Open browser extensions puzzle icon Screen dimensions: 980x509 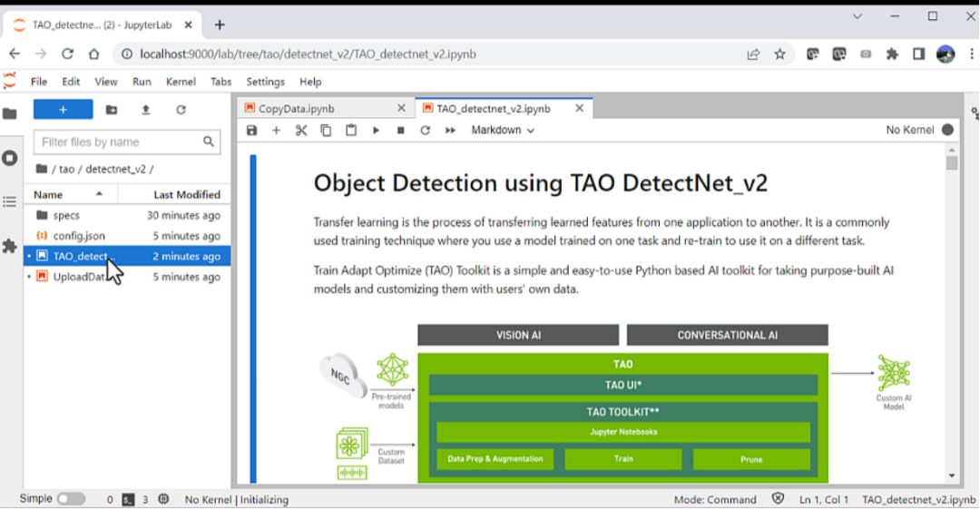(892, 54)
